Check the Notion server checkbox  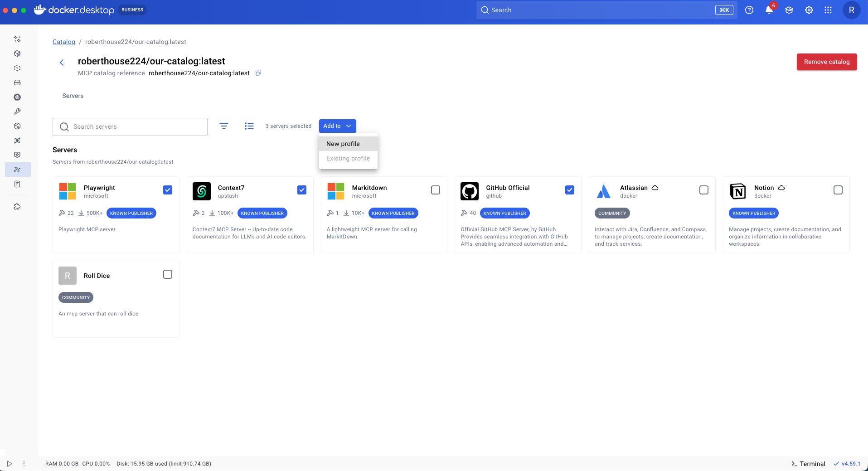pos(838,190)
